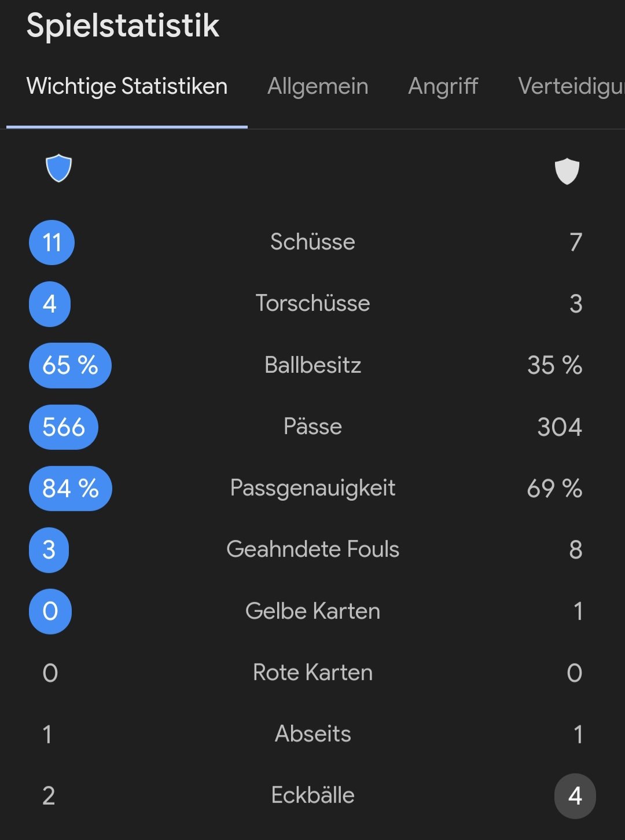Click the Spielstatistik heading
Viewport: 625px width, 840px height.
click(123, 26)
